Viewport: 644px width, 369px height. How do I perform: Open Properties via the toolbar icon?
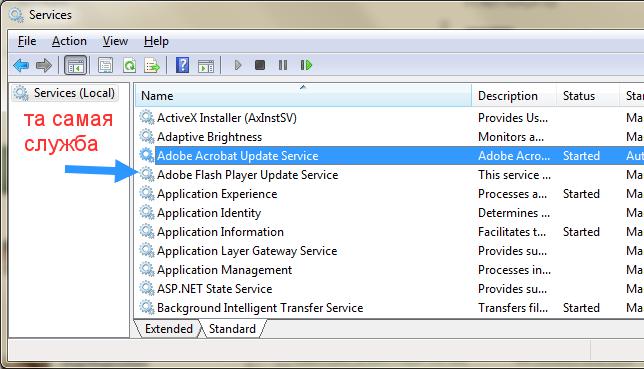[x=106, y=65]
